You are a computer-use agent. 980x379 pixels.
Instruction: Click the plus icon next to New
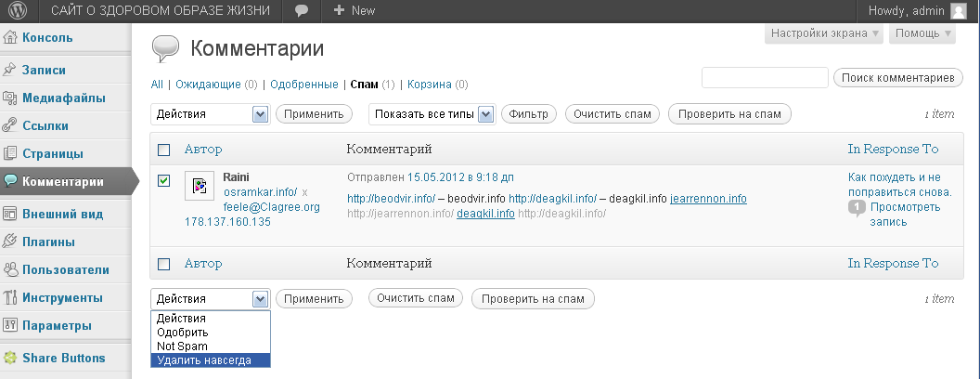(x=340, y=10)
